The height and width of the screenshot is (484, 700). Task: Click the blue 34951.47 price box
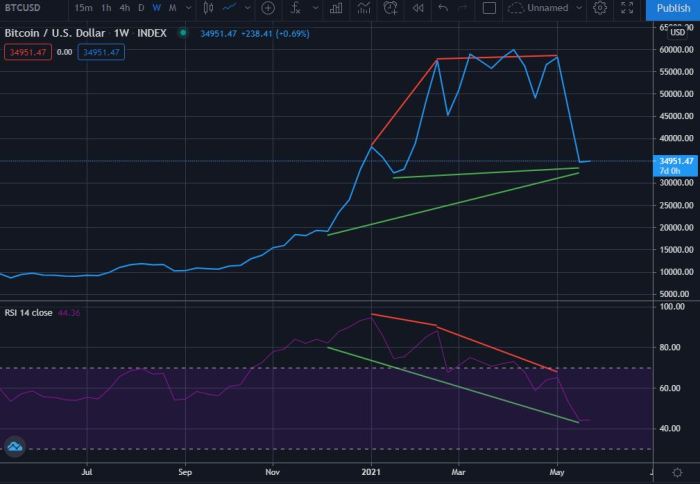101,52
